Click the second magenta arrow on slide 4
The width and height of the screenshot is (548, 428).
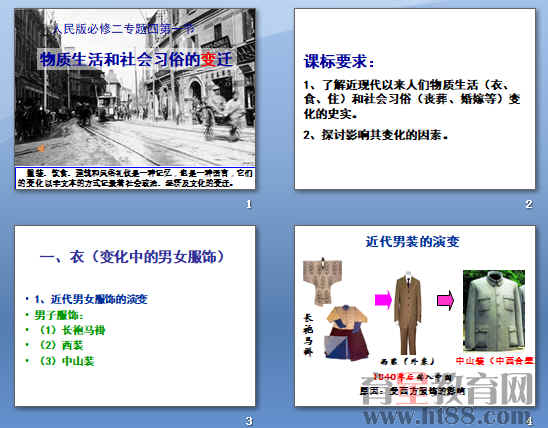point(446,300)
